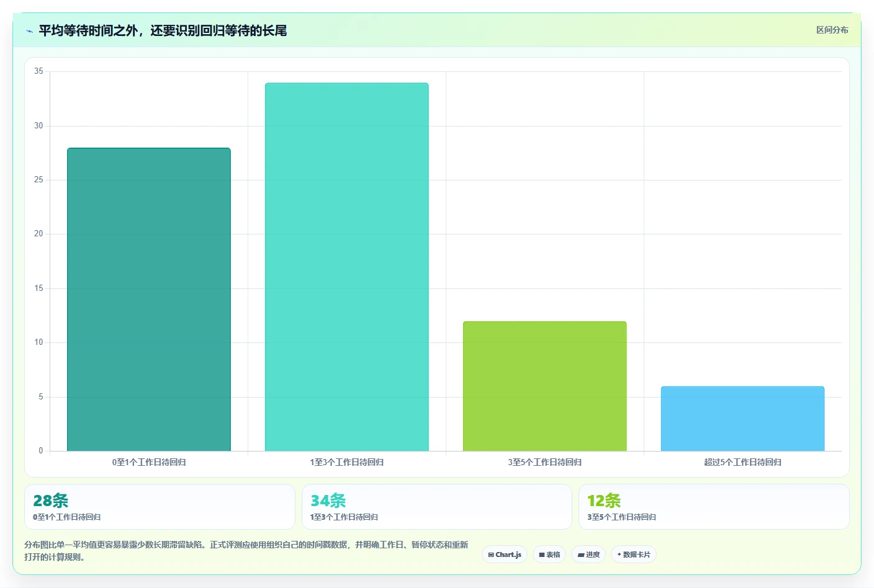
Task: Select the 表格 tag chip
Action: click(x=549, y=555)
